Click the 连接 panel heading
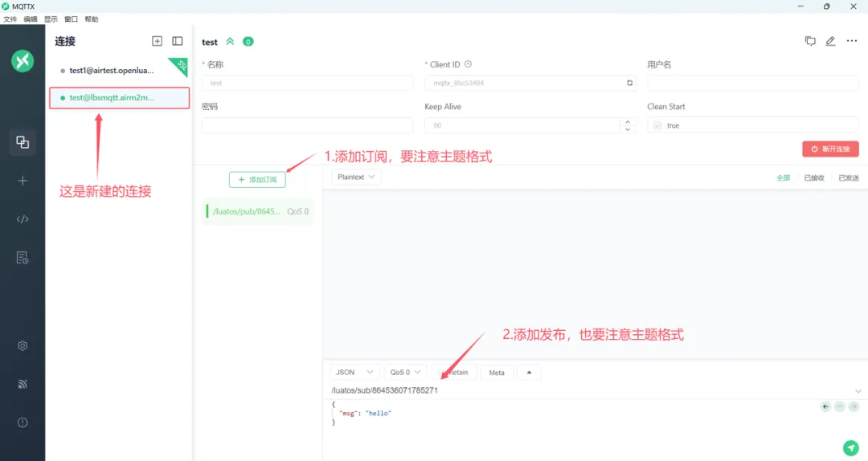The width and height of the screenshot is (868, 461). [65, 42]
